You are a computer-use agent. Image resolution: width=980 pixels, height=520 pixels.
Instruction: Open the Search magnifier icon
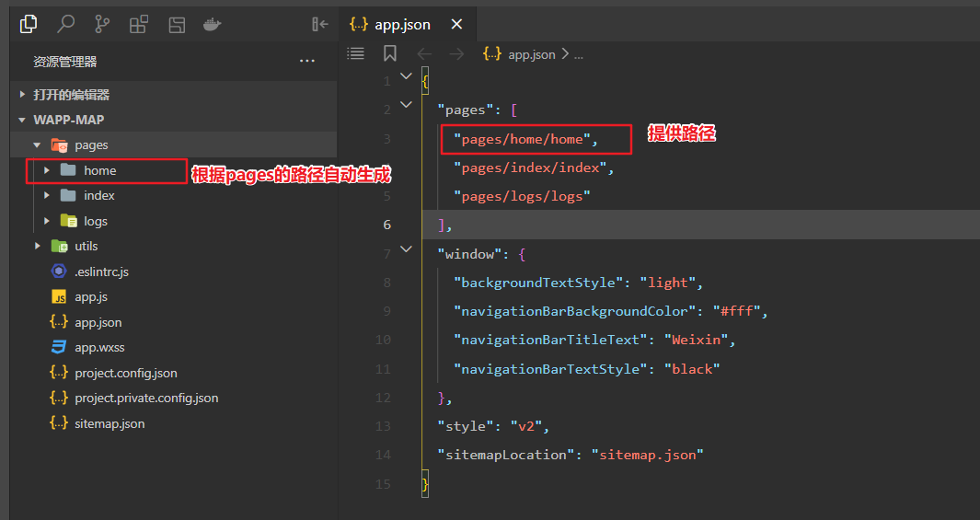pyautogui.click(x=65, y=24)
